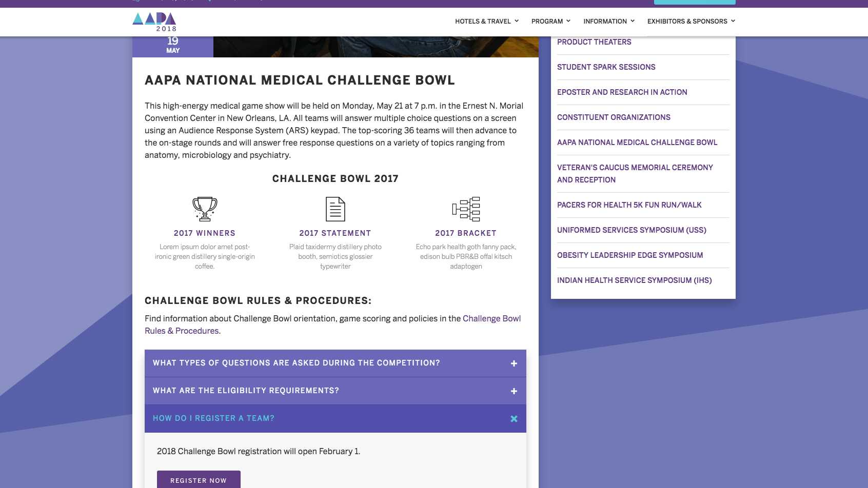The height and width of the screenshot is (488, 868).
Task: Open Student Spark Sessions sidebar link
Action: [606, 67]
